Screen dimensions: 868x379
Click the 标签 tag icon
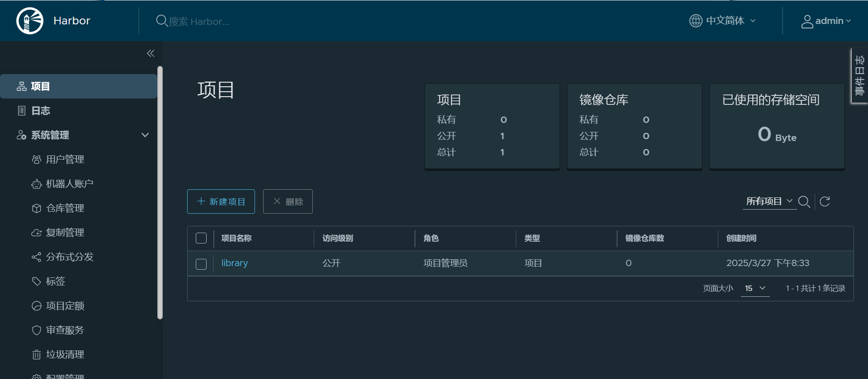pos(37,281)
